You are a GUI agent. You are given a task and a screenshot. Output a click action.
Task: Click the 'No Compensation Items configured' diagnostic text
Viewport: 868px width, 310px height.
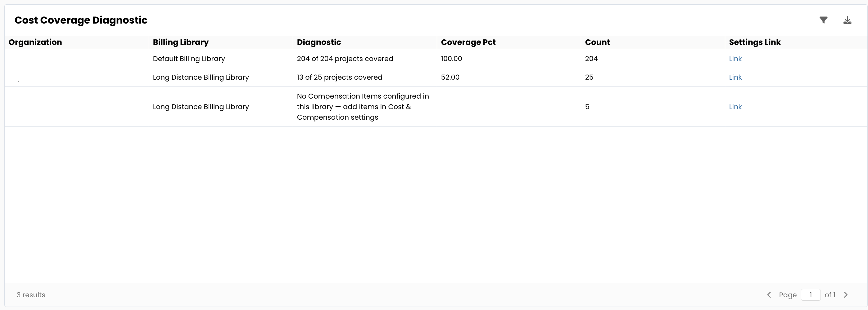tap(363, 107)
